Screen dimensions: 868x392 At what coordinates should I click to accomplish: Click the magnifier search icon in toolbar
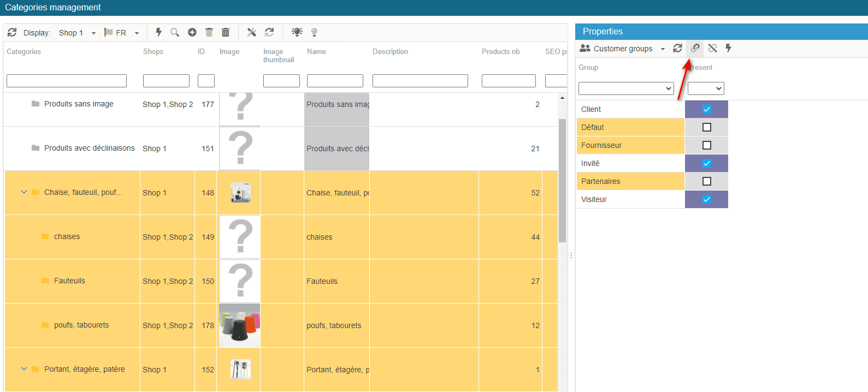tap(175, 33)
